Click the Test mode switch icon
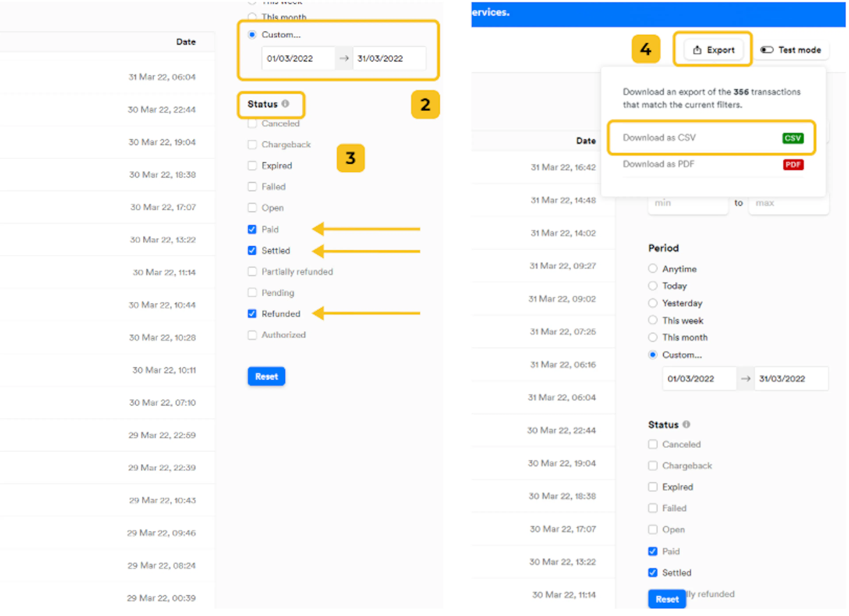Image resolution: width=849 pixels, height=616 pixels. (766, 50)
